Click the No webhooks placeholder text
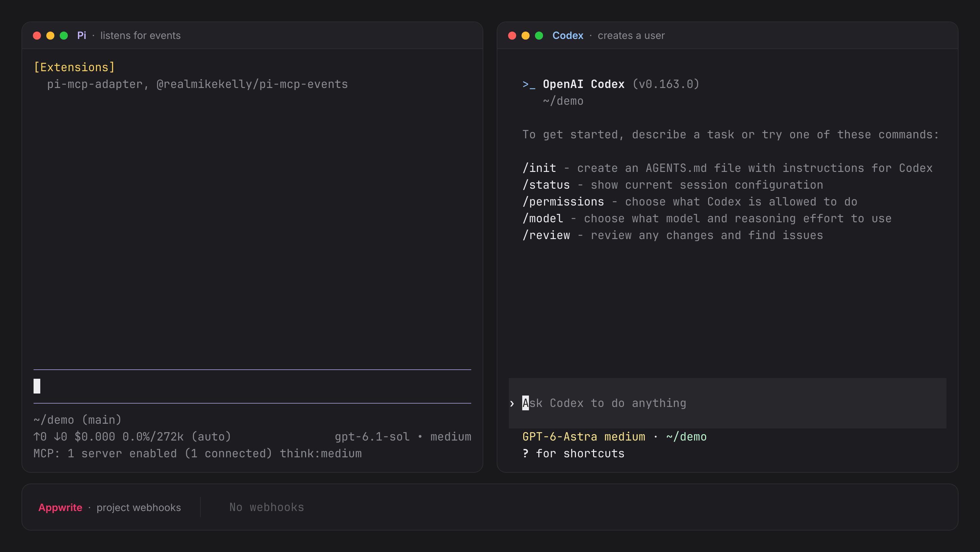The image size is (980, 552). (267, 507)
